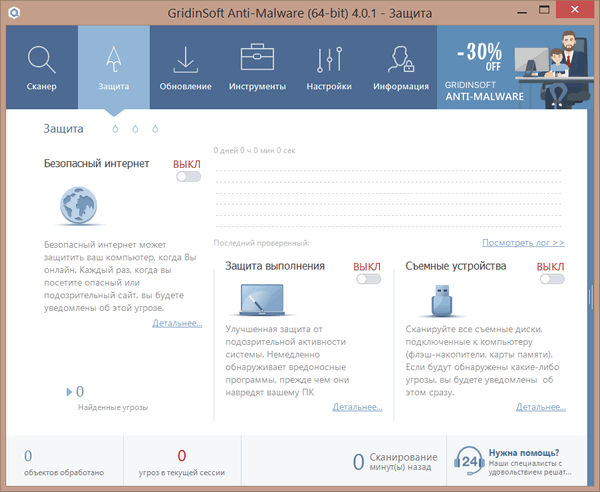Maximize the Anti-Malware window
The height and width of the screenshot is (492, 600).
point(544,10)
